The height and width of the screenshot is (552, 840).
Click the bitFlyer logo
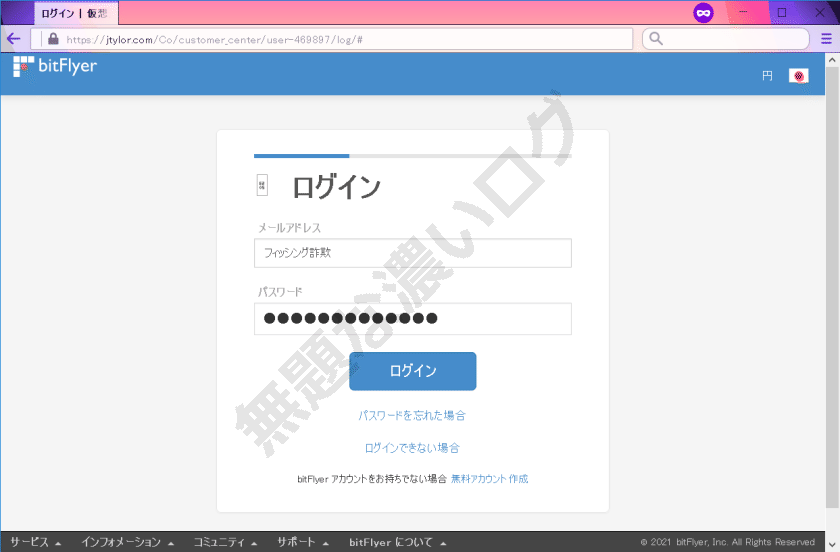point(55,66)
